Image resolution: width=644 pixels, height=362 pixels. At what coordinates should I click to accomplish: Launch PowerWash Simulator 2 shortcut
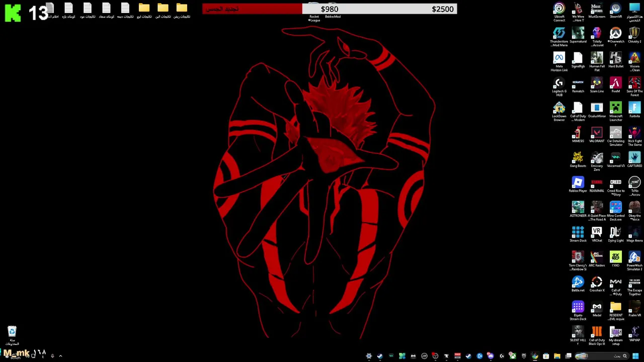634,261
